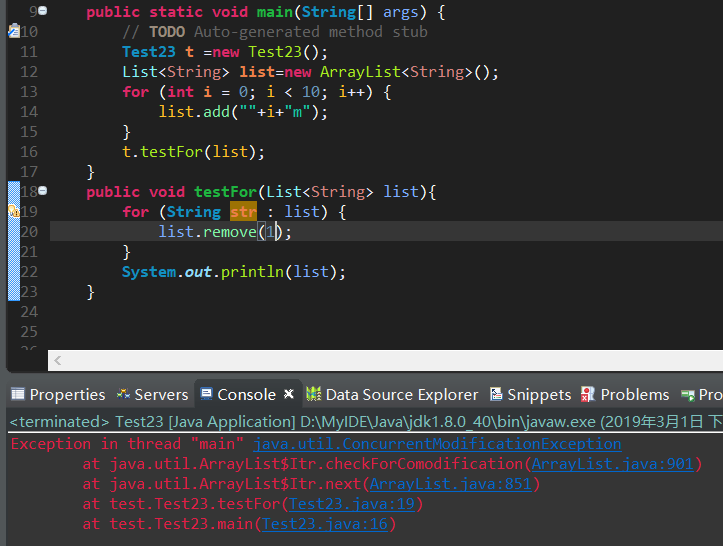
Task: Click the Snippets tab icon
Action: coord(496,394)
